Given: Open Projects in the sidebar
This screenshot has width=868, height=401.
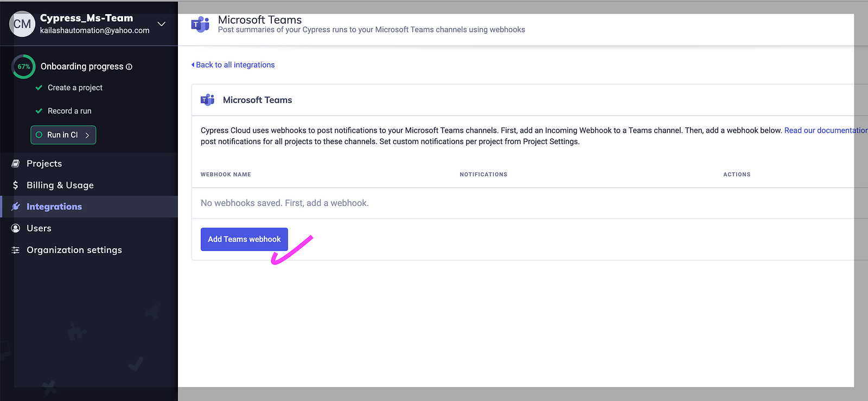Looking at the screenshot, I should pyautogui.click(x=89, y=164).
